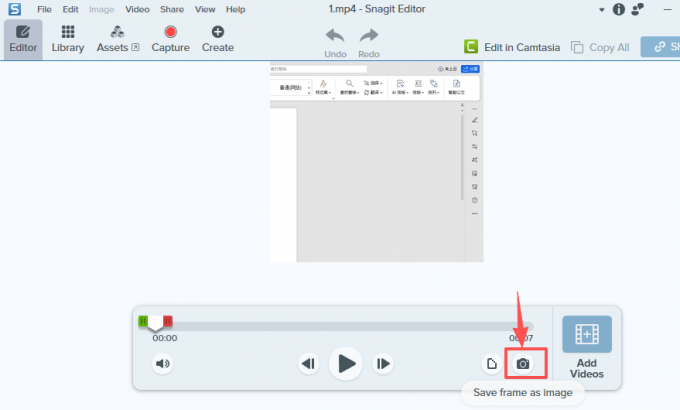Open the title bar dropdown arrow
This screenshot has height=410, width=680.
click(x=602, y=10)
